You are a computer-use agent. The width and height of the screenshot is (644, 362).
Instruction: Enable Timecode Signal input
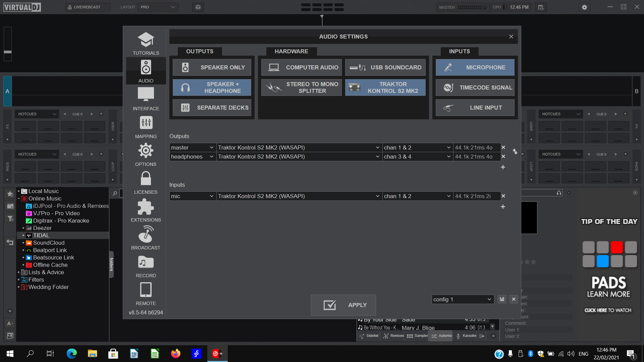(475, 87)
